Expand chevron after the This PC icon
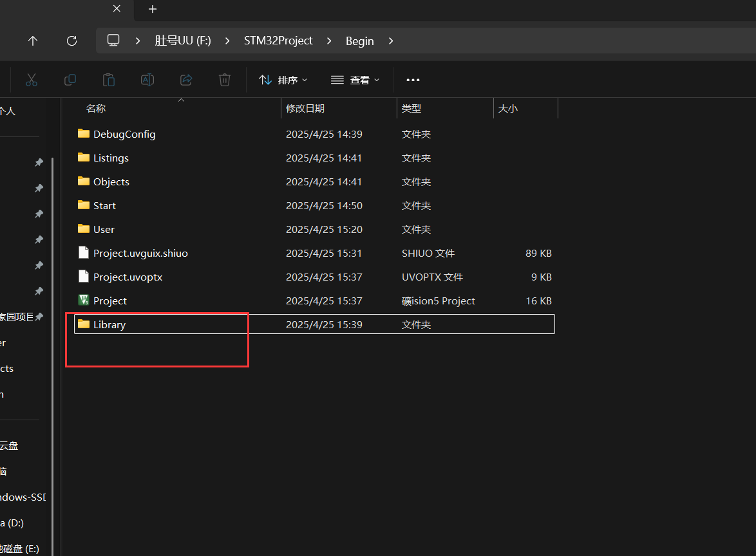 pyautogui.click(x=137, y=41)
